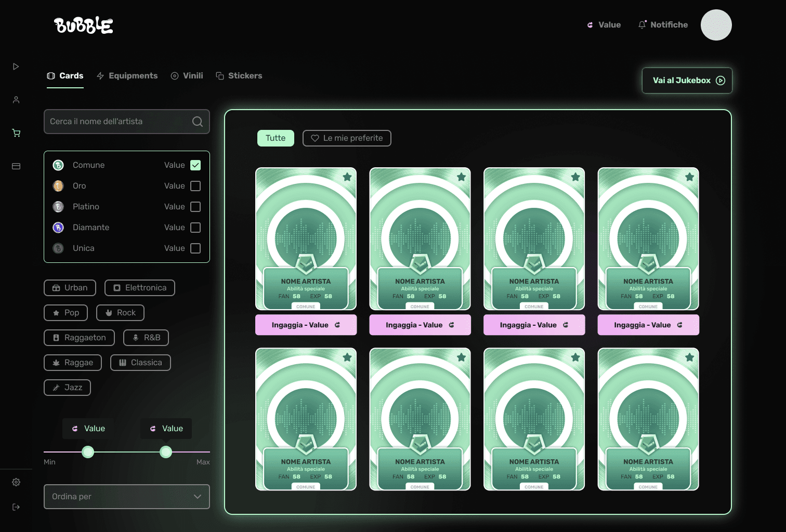786x532 pixels.
Task: Toggle the Classica genre filter
Action: 140,363
